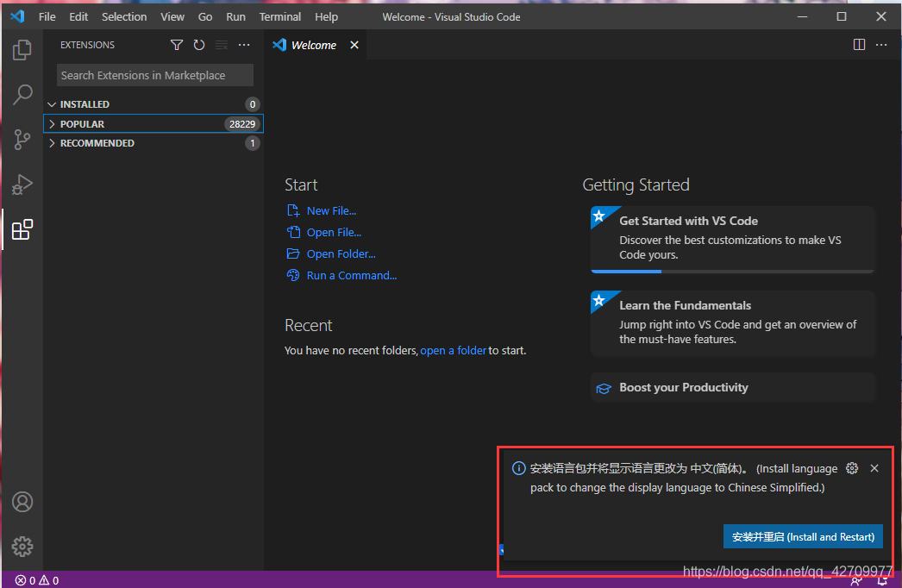Click the Open Folder icon
The image size is (902, 588).
(x=293, y=253)
